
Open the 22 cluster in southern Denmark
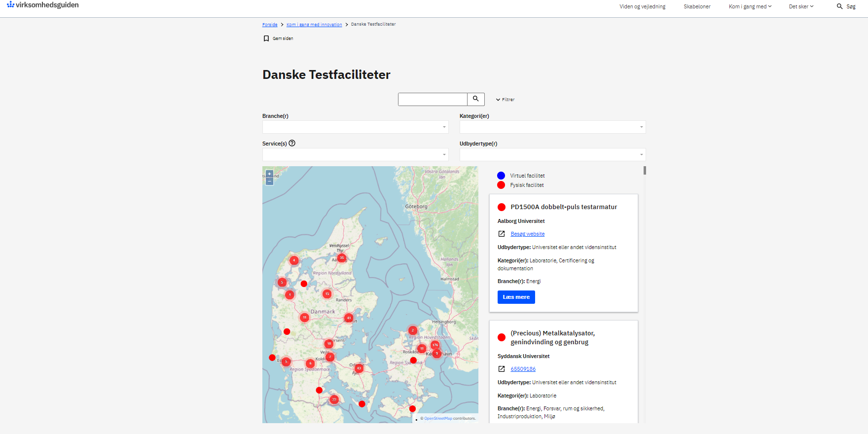click(x=334, y=399)
